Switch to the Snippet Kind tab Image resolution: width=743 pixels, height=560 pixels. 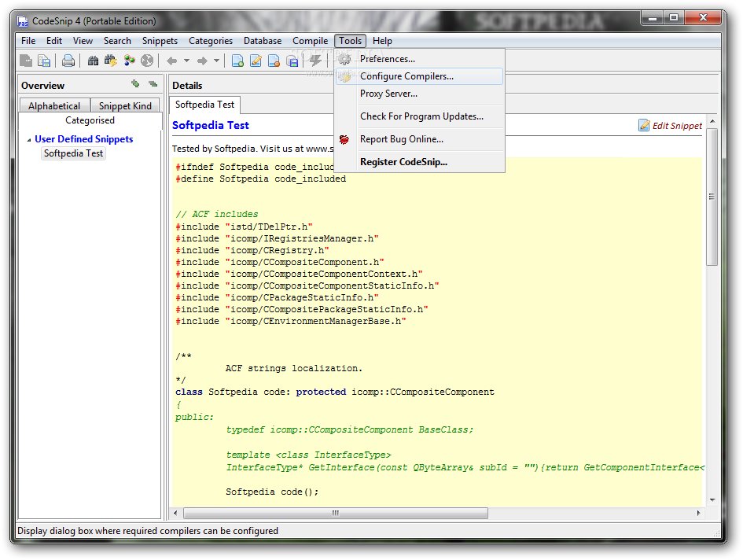click(x=125, y=105)
